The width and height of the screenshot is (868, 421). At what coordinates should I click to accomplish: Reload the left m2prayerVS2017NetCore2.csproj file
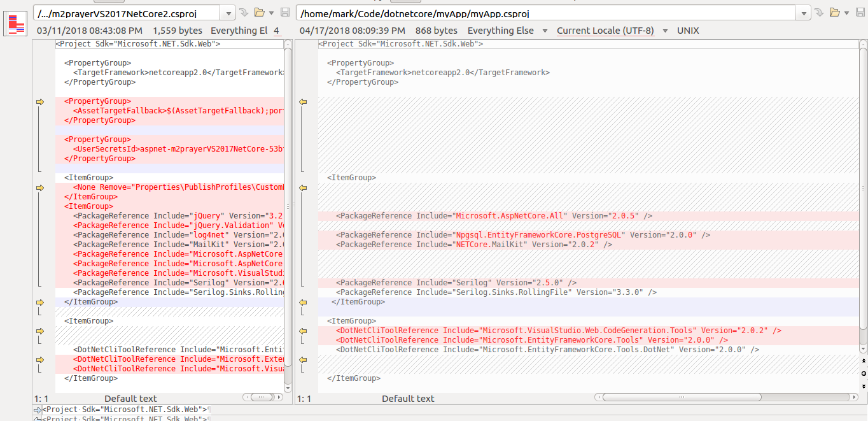(243, 12)
